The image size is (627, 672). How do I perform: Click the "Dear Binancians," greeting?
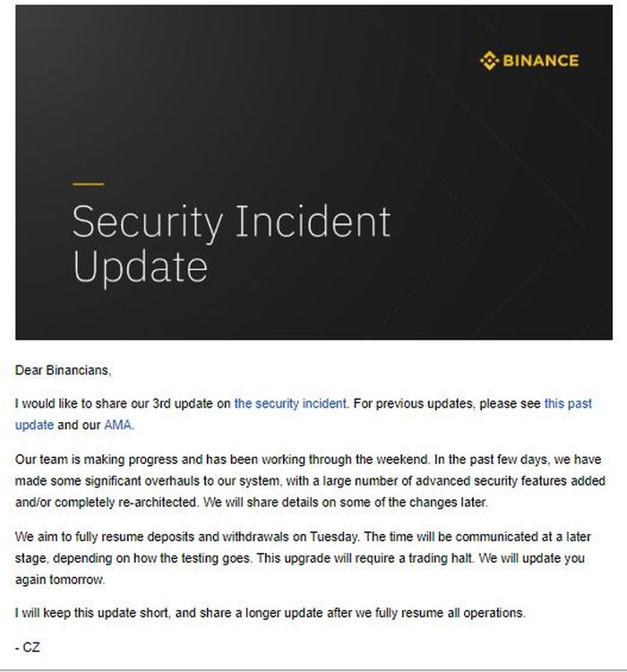pos(64,370)
